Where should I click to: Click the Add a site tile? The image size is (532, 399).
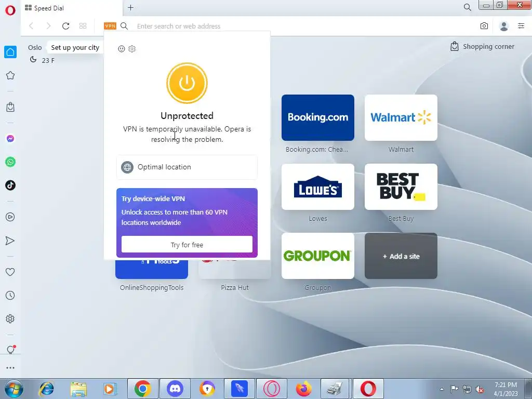click(401, 256)
